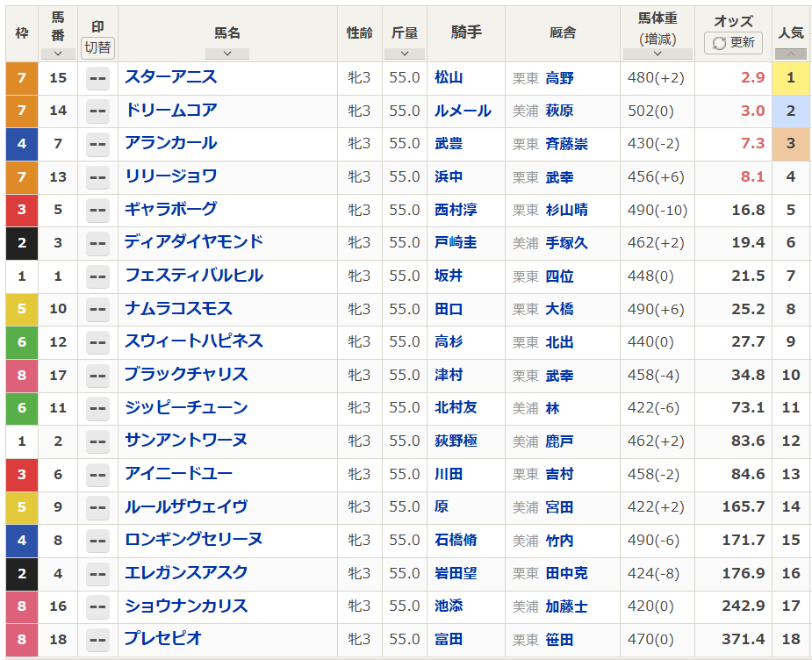Open the mark selector for スターアニス
Viewport: 812px width, 660px height.
tap(97, 79)
